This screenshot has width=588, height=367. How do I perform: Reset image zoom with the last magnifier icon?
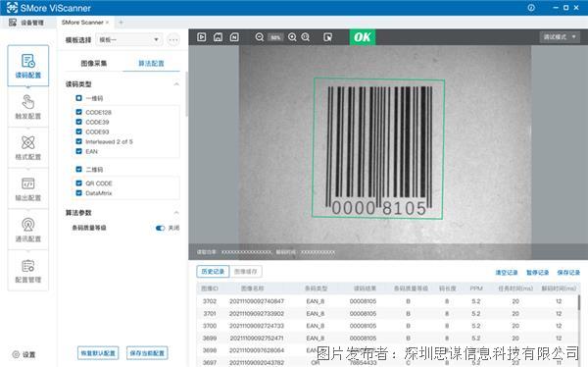(306, 37)
